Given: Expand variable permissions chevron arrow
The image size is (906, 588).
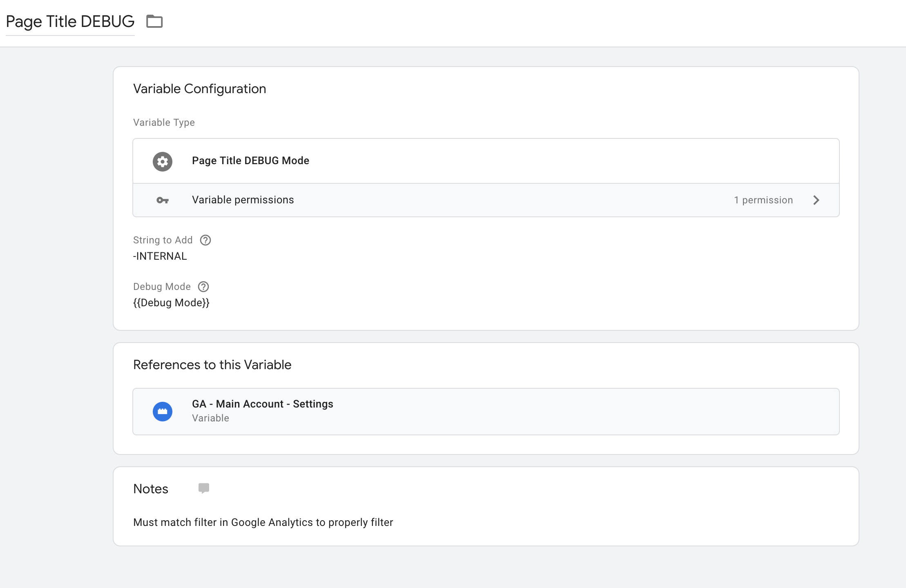Looking at the screenshot, I should click(816, 200).
